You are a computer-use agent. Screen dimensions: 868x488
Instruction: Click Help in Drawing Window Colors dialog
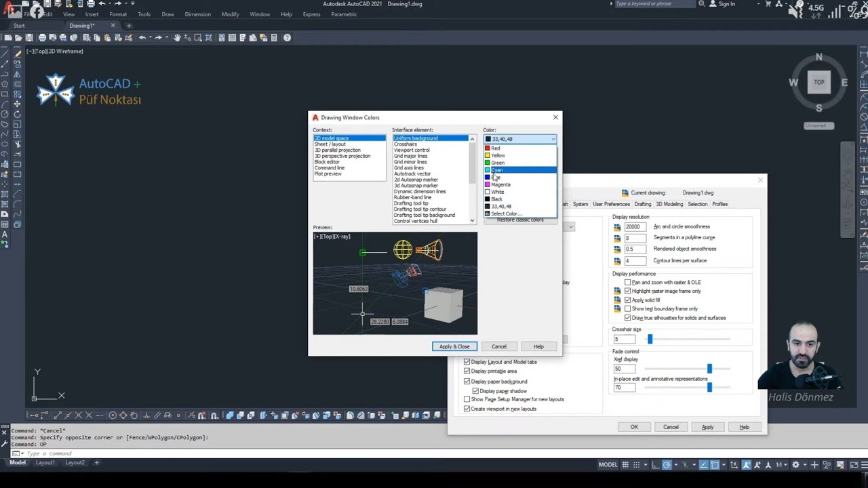point(538,346)
